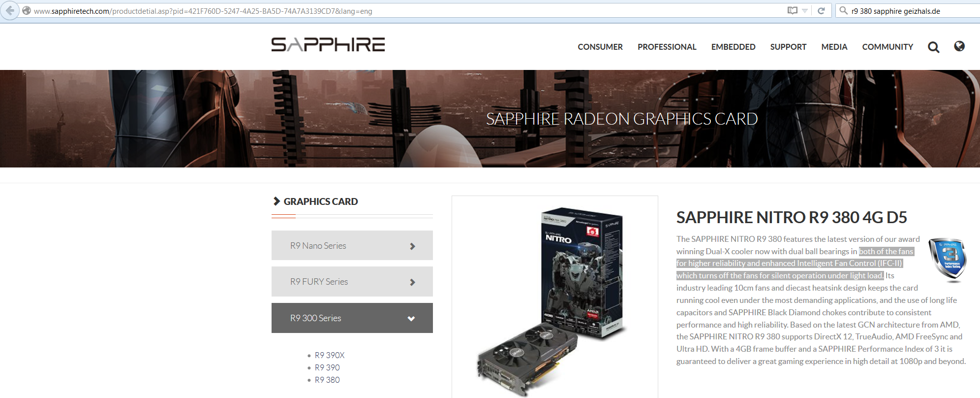The width and height of the screenshot is (980, 398).
Task: Reload the page with the refresh icon
Action: click(x=821, y=11)
